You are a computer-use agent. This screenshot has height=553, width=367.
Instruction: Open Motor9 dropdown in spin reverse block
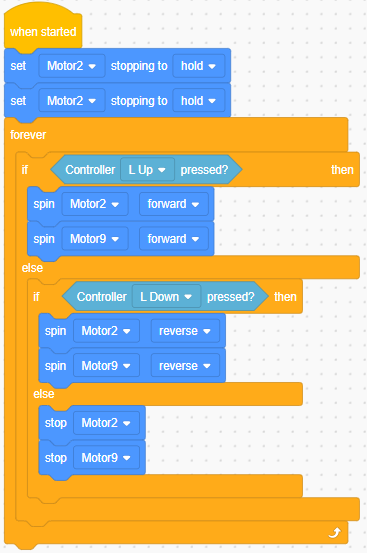point(106,366)
